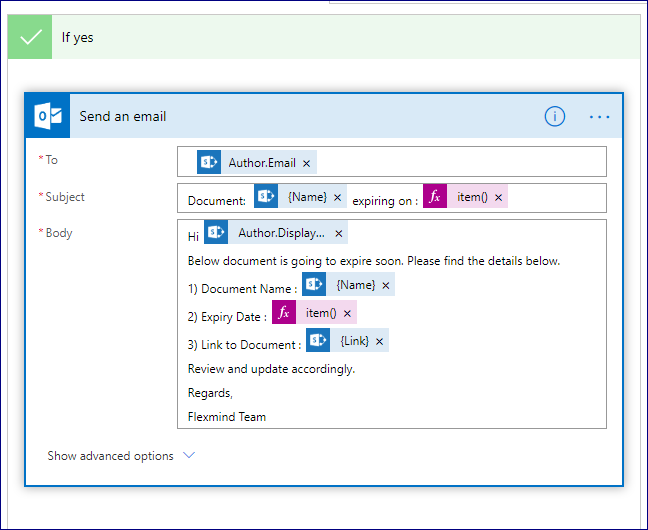Click '1) Document Name :' text

coord(242,289)
